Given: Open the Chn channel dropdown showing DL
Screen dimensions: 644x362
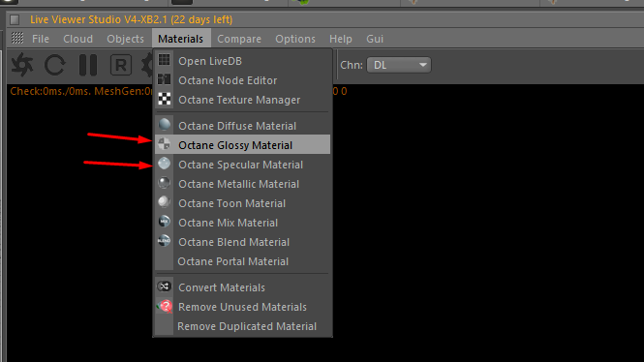Looking at the screenshot, I should (399, 65).
